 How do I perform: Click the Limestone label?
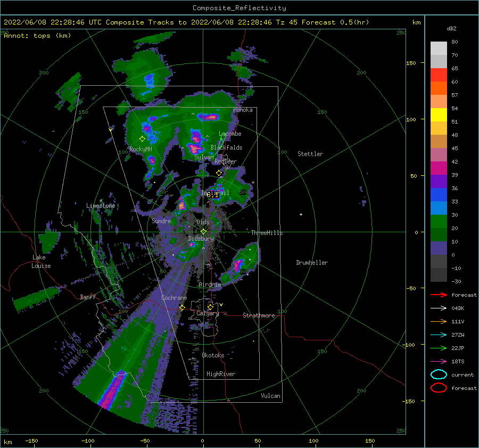coord(101,206)
